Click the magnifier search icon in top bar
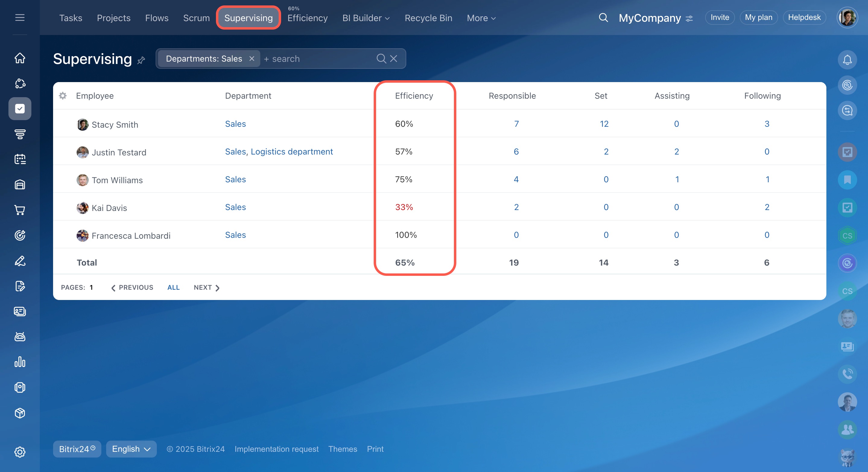 pos(603,18)
